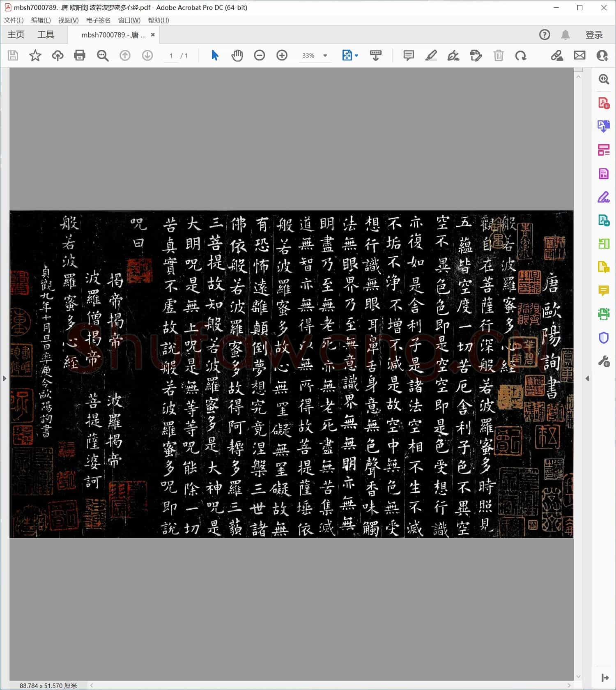616x690 pixels.
Task: Expand the left navigation pane
Action: (x=5, y=378)
